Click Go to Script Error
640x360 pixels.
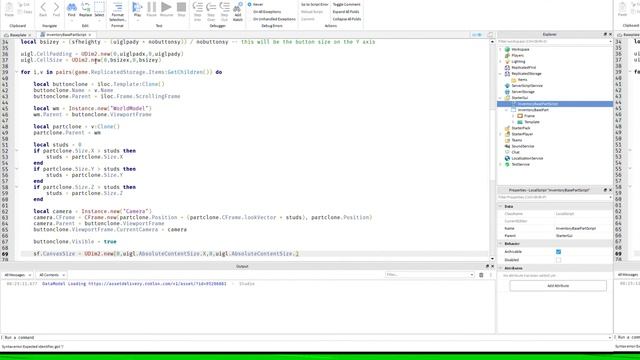tap(314, 4)
